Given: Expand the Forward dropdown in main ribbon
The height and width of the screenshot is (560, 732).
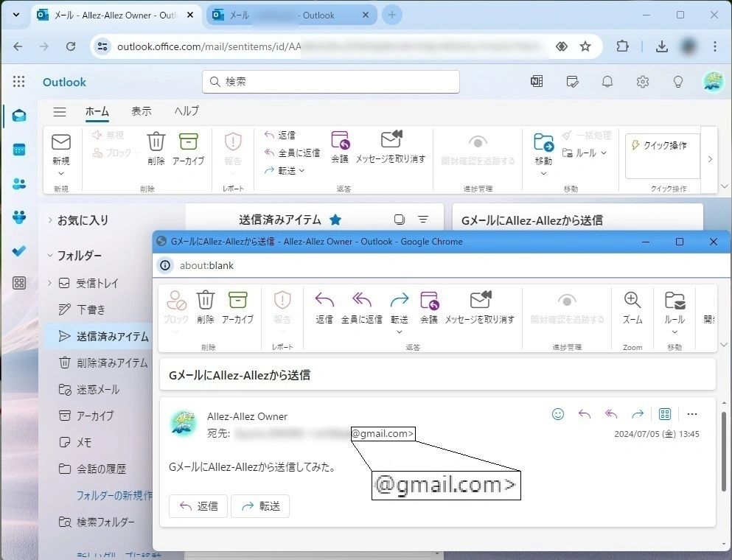Looking at the screenshot, I should tap(301, 171).
